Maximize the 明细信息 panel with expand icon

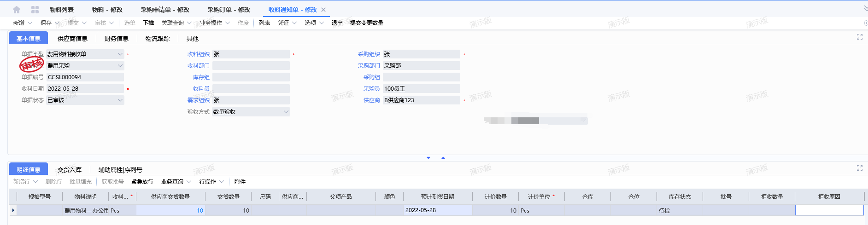[859, 168]
